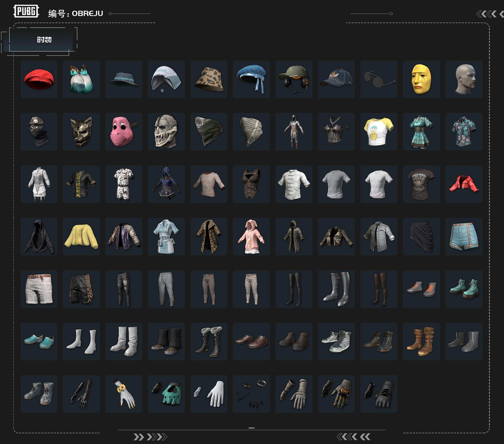Select the red leather jacket
The height and width of the screenshot is (444, 504).
pyautogui.click(x=464, y=184)
